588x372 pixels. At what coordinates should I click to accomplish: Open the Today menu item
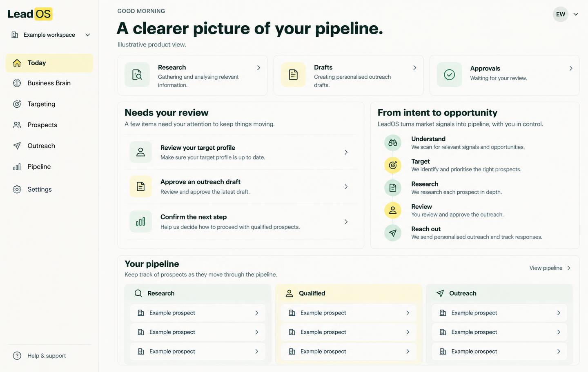tap(49, 63)
